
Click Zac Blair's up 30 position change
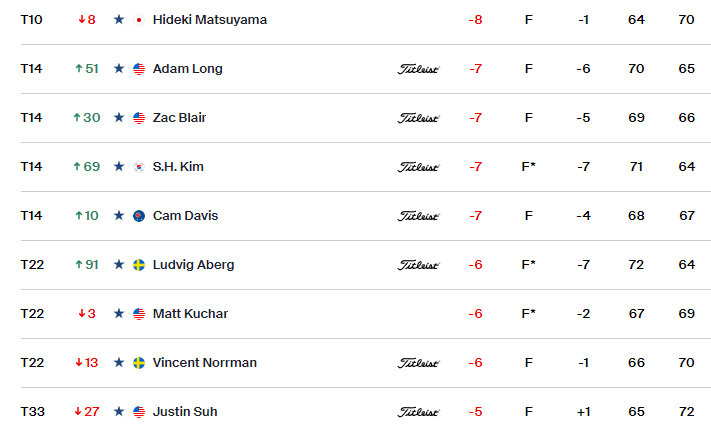[87, 118]
